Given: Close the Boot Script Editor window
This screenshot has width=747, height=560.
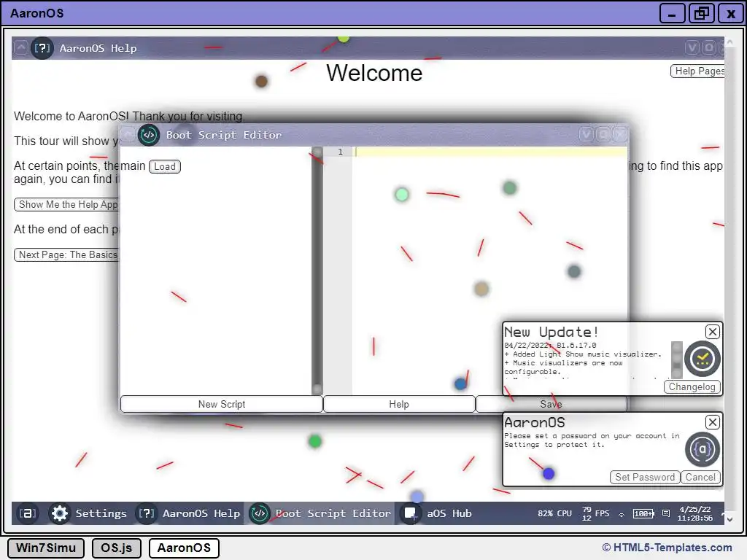Looking at the screenshot, I should (620, 135).
